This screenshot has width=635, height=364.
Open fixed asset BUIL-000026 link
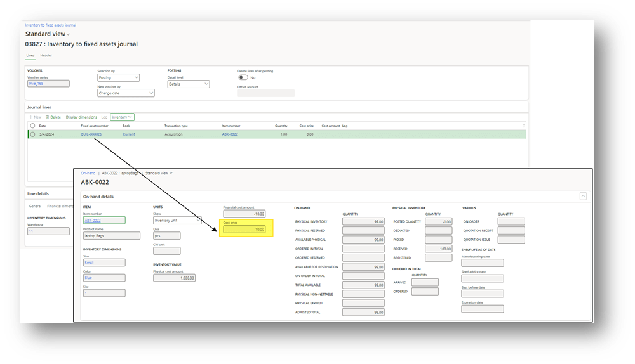point(91,134)
